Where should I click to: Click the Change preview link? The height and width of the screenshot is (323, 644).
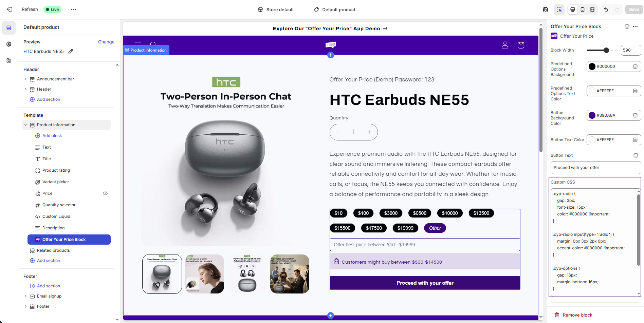click(x=106, y=42)
